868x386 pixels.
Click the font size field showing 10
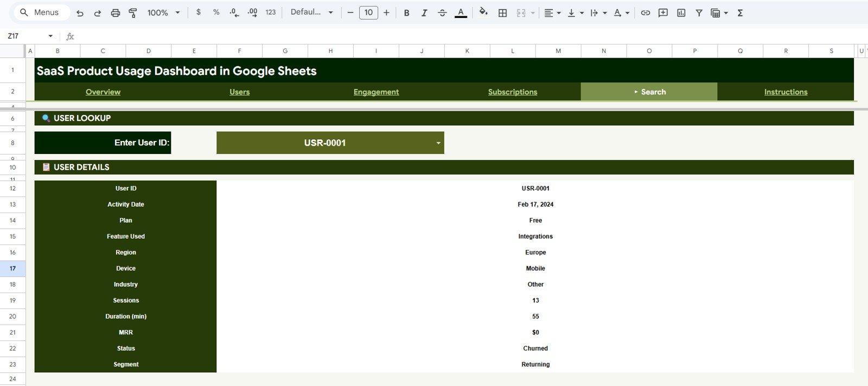pos(368,12)
